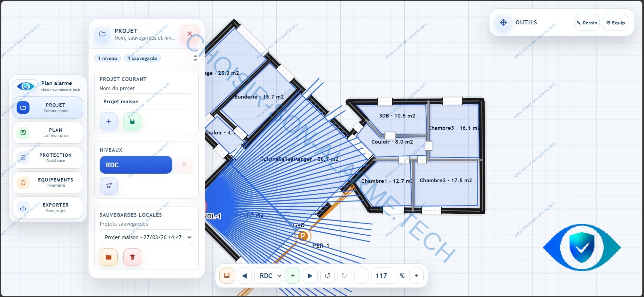The width and height of the screenshot is (644, 297).
Task: Open the EXPORTER Mon projet section
Action: click(x=48, y=207)
